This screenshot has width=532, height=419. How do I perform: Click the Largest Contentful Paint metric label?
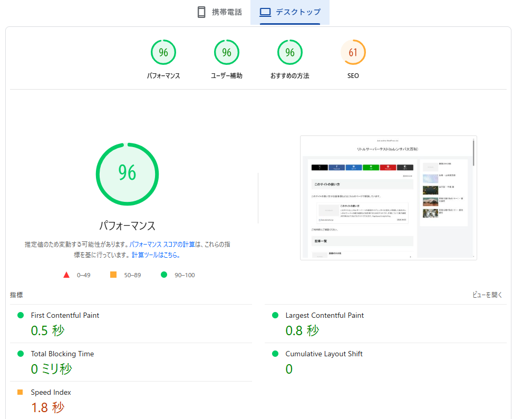pos(324,315)
